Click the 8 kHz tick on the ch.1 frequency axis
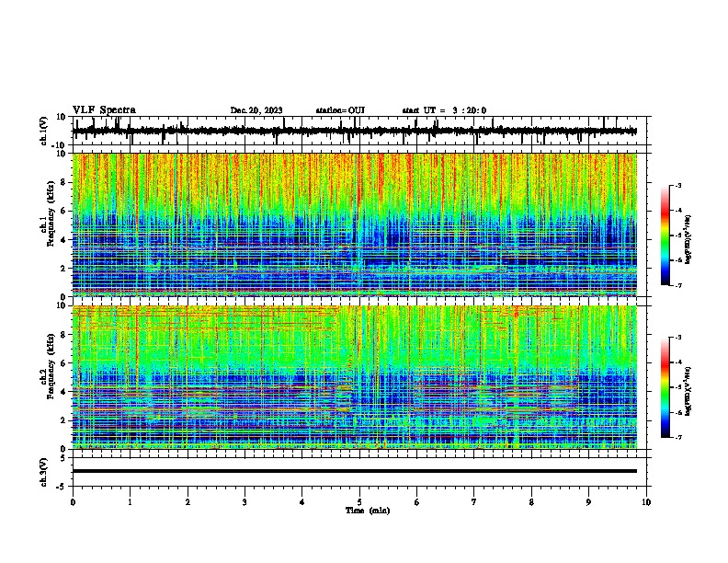This screenshot has height=563, width=728. [63, 182]
